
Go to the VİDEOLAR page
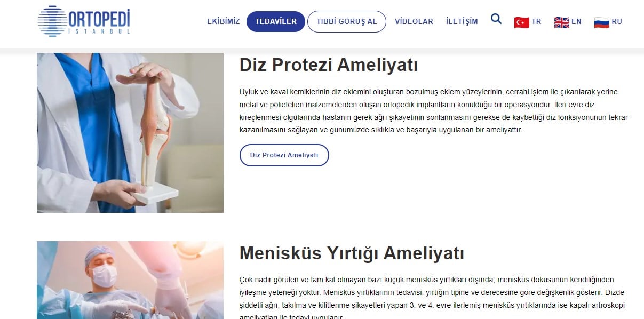[414, 21]
